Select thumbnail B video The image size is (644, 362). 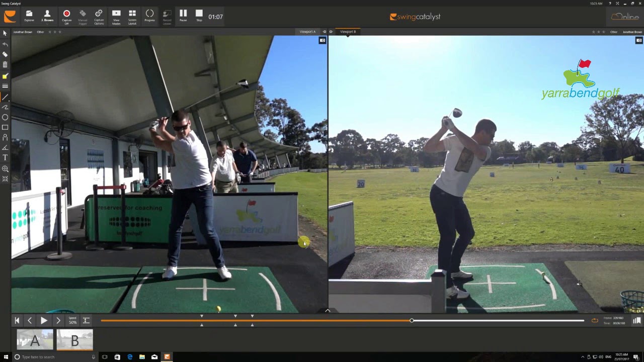[74, 340]
